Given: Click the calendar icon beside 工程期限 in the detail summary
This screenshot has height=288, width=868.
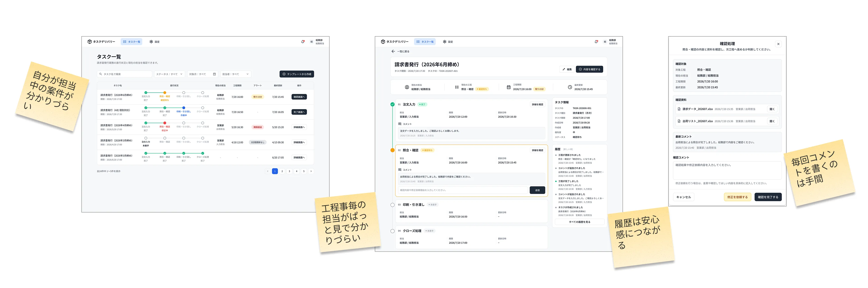Looking at the screenshot, I should tap(508, 87).
